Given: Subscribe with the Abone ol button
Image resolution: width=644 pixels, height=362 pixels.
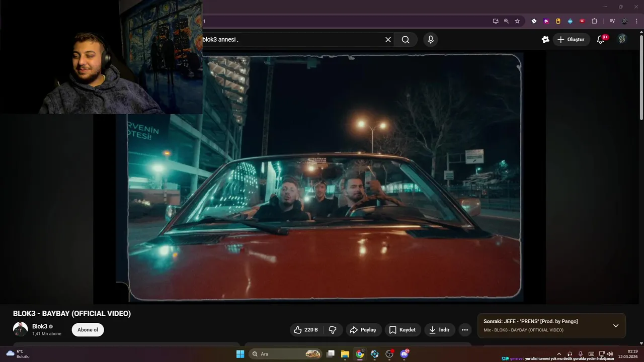Looking at the screenshot, I should tap(88, 330).
